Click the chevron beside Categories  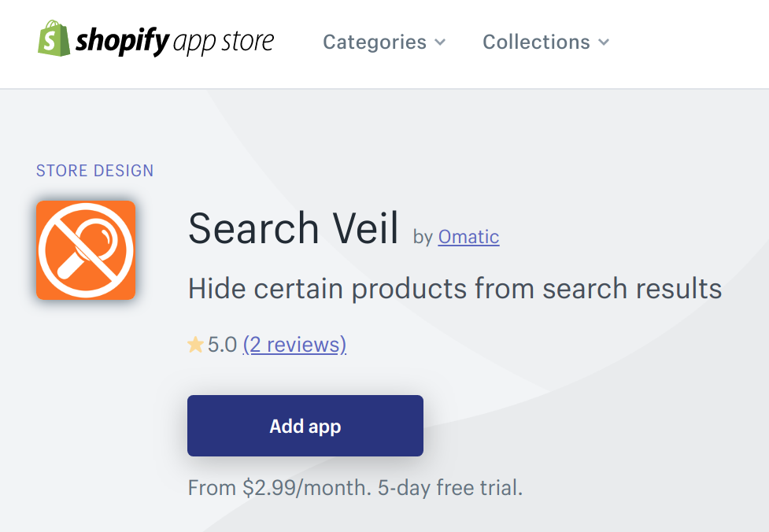439,43
